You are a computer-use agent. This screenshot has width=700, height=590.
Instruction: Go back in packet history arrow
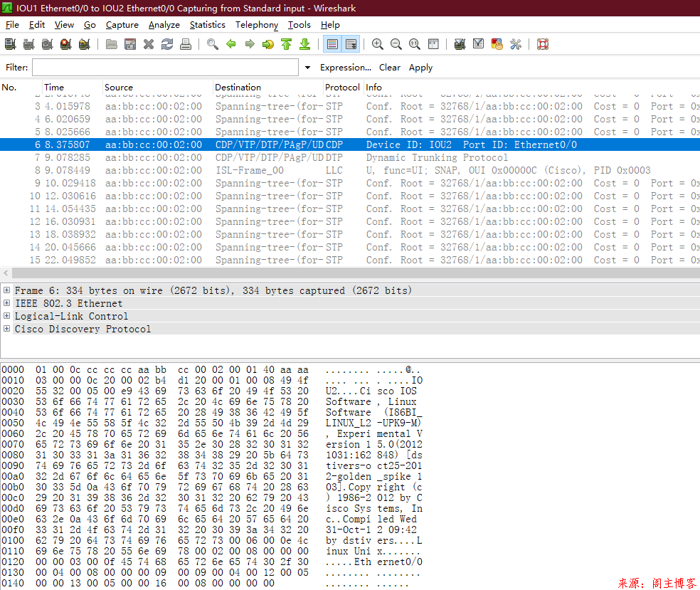pos(230,44)
